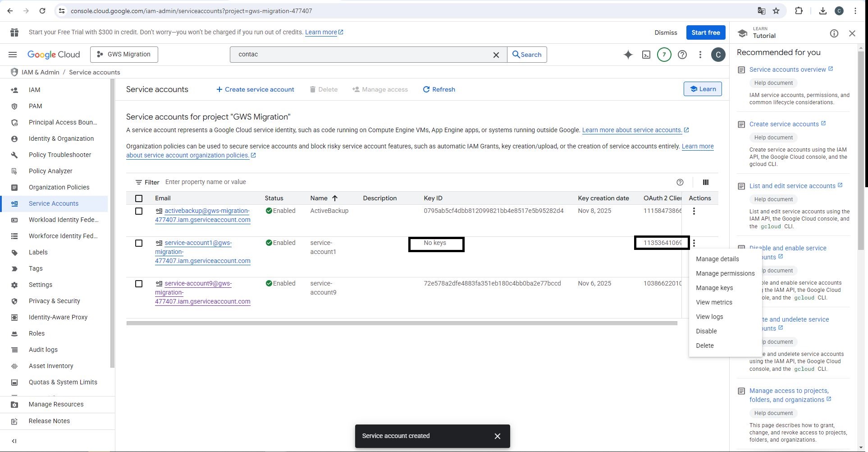Click notifications badge showing 7

point(664,55)
